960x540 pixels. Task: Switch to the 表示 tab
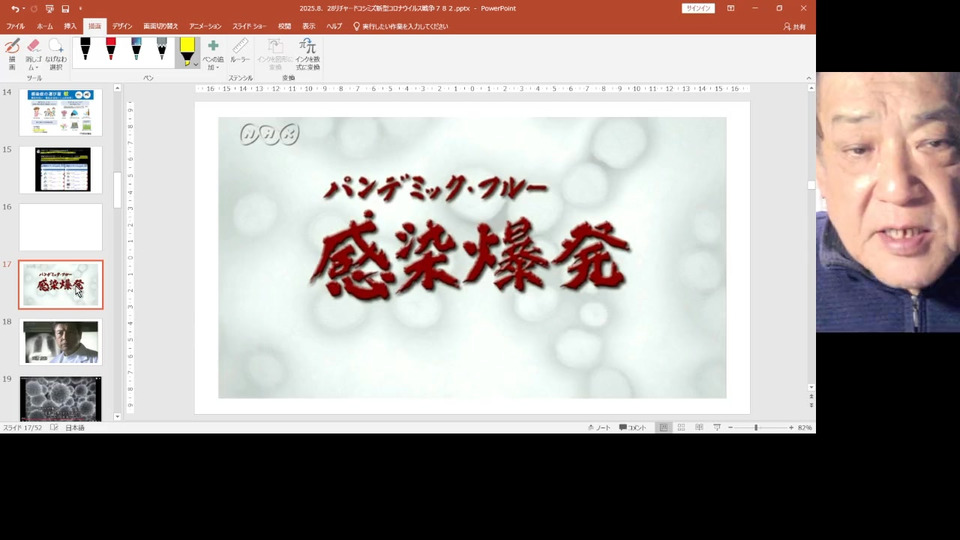309,26
